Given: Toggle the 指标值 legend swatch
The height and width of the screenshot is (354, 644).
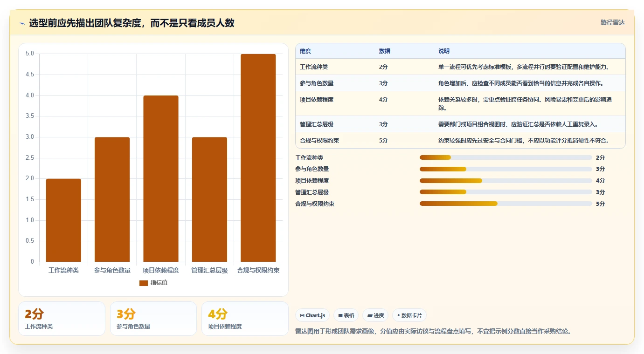Looking at the screenshot, I should pyautogui.click(x=144, y=283).
